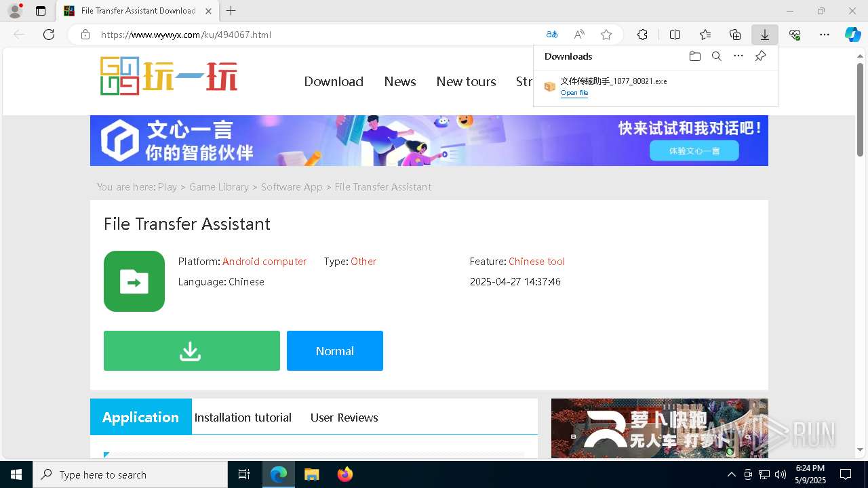This screenshot has height=488, width=868.
Task: Open the Favorites list icon
Action: click(x=705, y=35)
